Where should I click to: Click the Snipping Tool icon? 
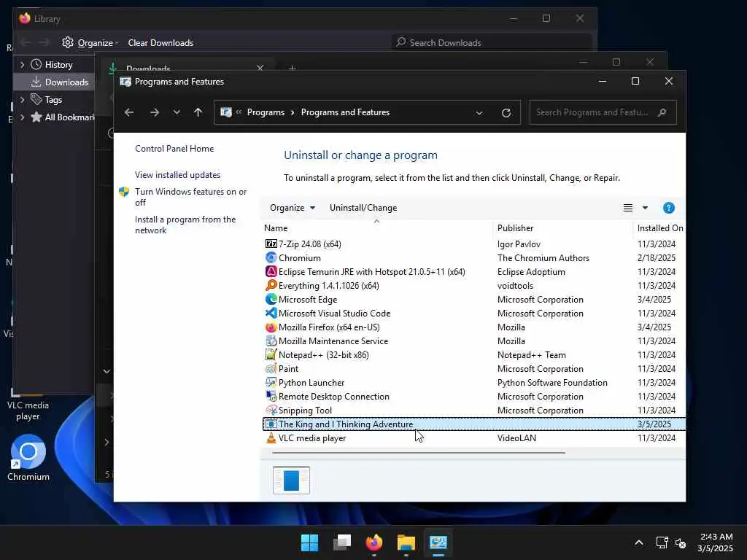pos(271,410)
